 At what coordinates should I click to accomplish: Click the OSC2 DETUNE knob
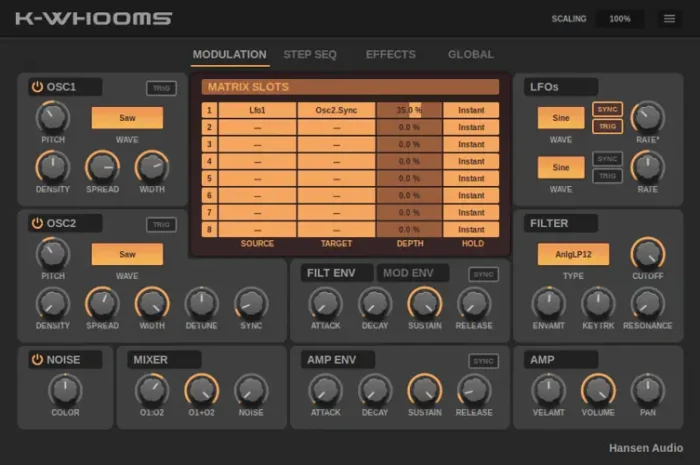pos(201,303)
